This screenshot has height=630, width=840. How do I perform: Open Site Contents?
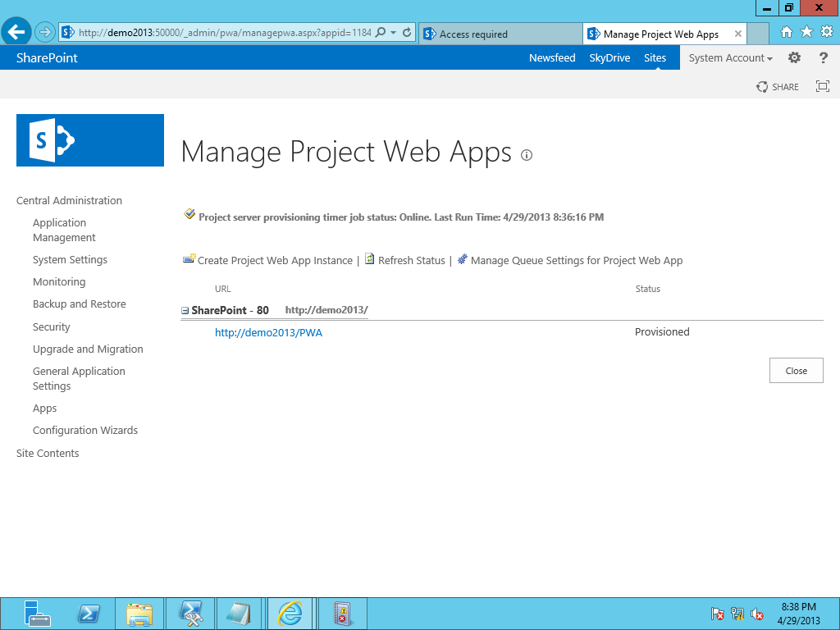(48, 453)
